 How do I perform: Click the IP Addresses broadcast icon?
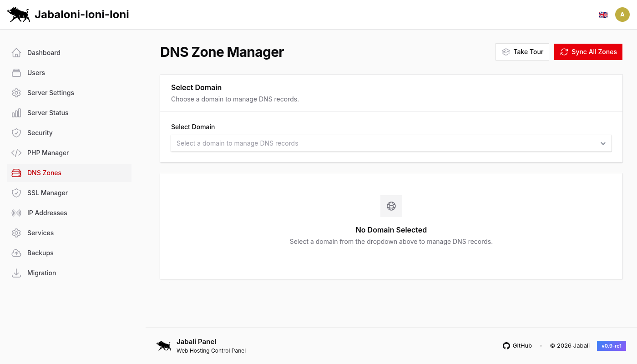[x=16, y=213]
